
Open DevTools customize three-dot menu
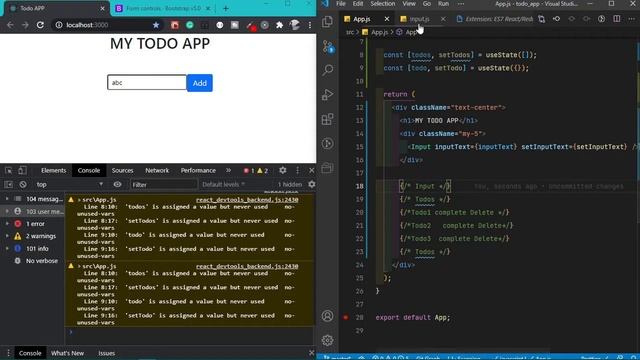click(298, 170)
